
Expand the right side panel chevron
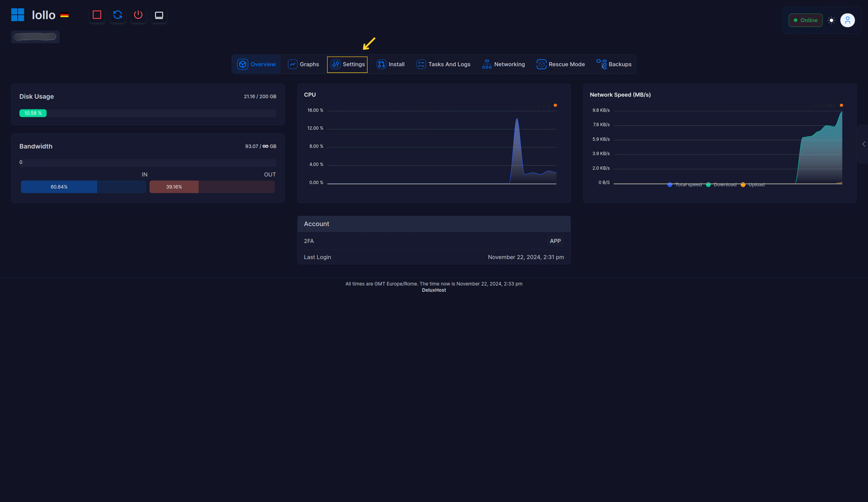pos(863,144)
